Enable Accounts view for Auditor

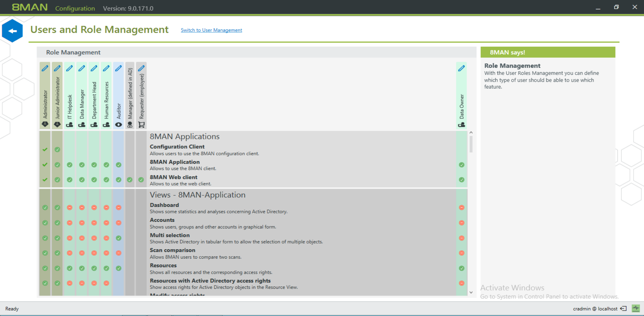[118, 223]
